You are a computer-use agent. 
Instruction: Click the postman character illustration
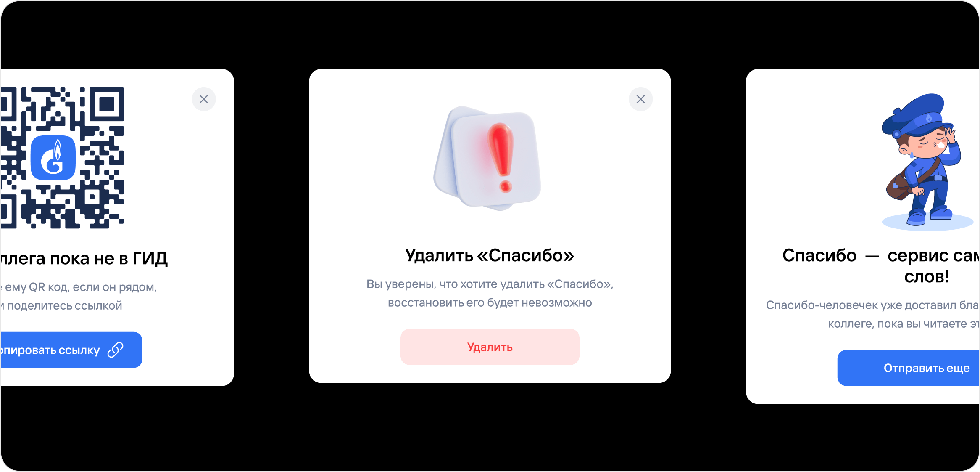click(x=925, y=160)
